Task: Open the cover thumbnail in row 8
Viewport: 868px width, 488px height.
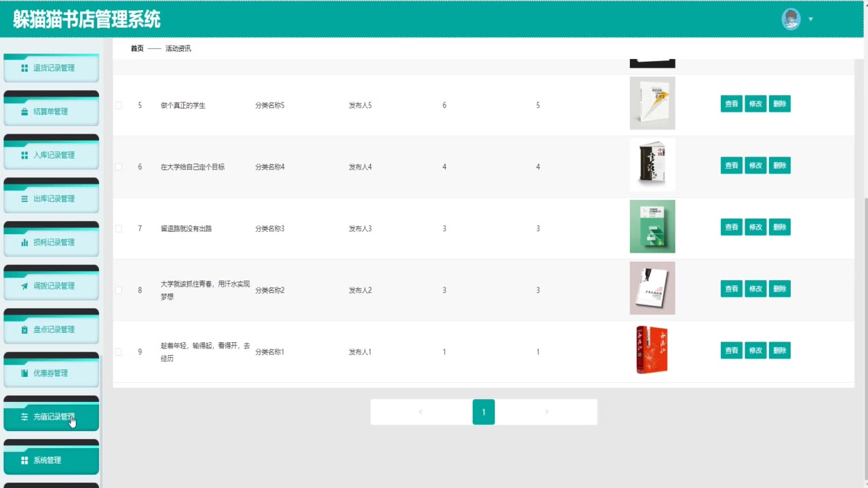Action: point(652,288)
